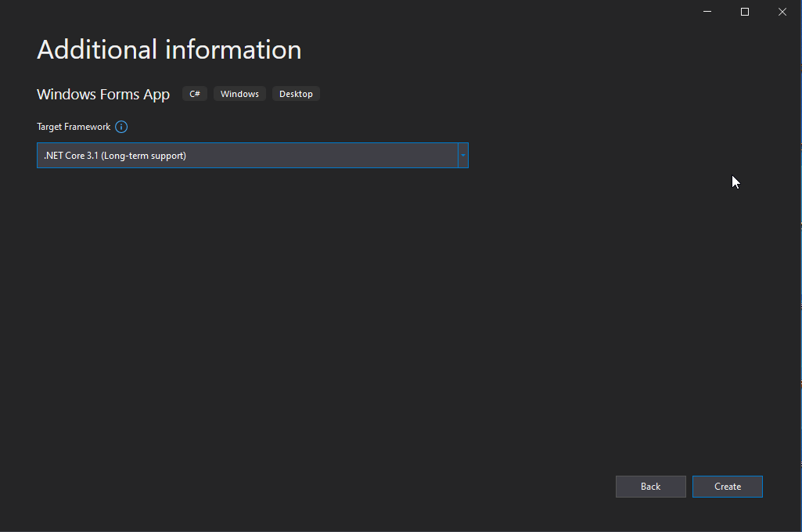
Task: Click the Target Framework label
Action: [x=74, y=127]
